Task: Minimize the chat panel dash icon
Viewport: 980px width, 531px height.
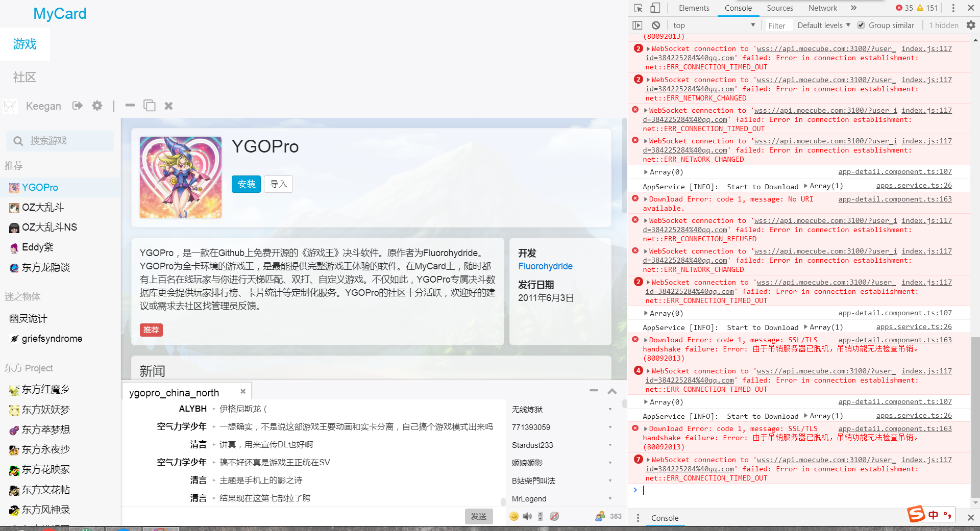Action: [594, 391]
